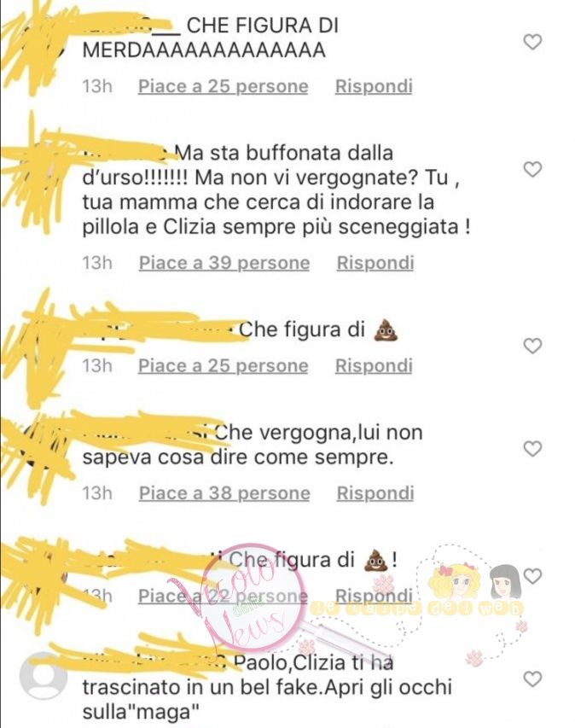Screen dimensions: 575x728
Task: Heart the 'Paolo, Clizia ti ha trascinato' comment
Action: click(x=532, y=679)
